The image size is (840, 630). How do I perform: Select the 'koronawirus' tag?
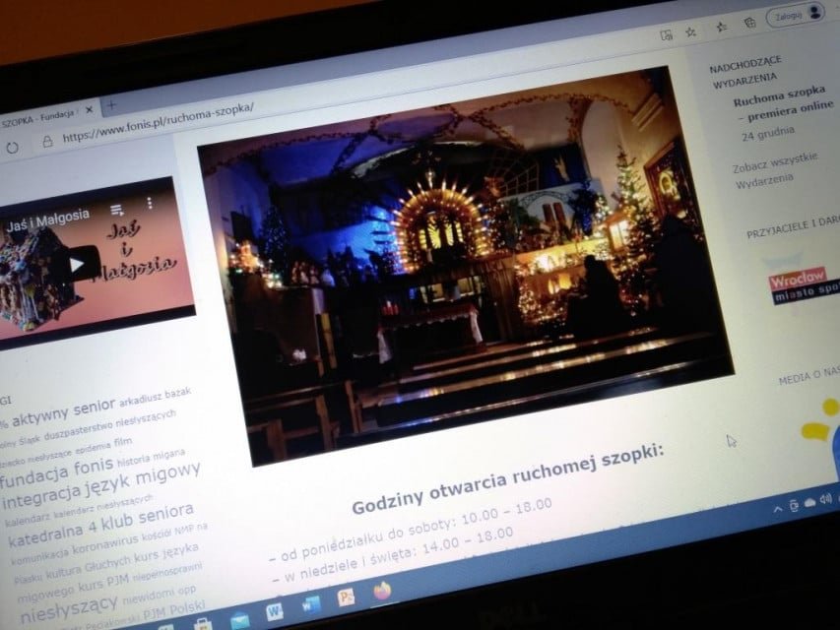tap(105, 546)
